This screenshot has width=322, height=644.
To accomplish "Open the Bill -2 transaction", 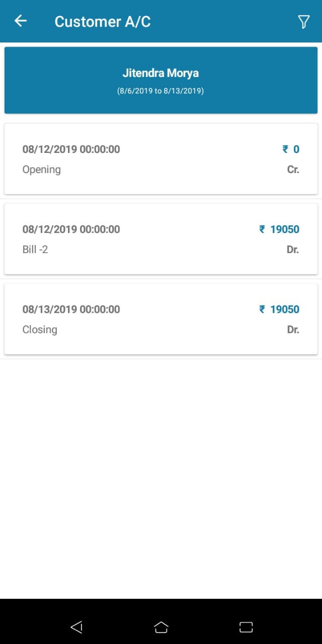I will pyautogui.click(x=161, y=239).
